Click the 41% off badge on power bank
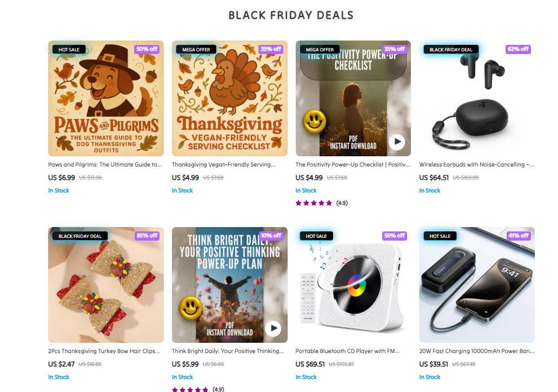 [517, 236]
